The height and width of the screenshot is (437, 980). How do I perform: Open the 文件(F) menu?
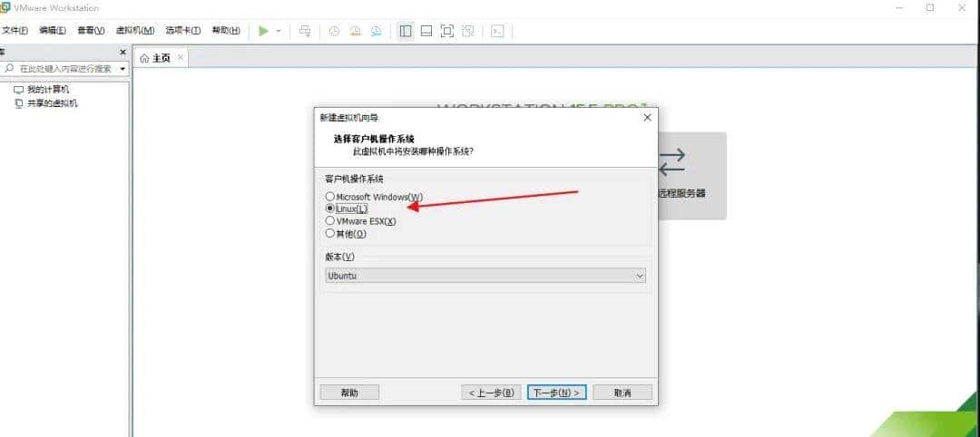[15, 30]
